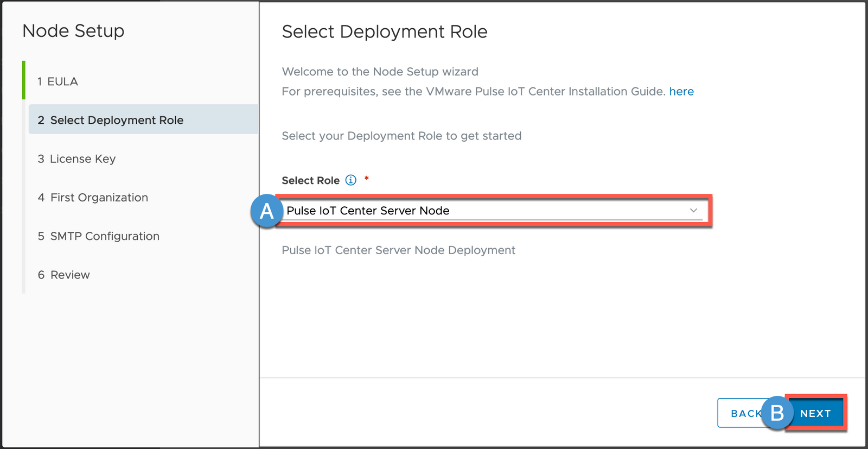868x449 pixels.
Task: Click the dropdown chevron arrow in role selector
Action: [x=693, y=210]
